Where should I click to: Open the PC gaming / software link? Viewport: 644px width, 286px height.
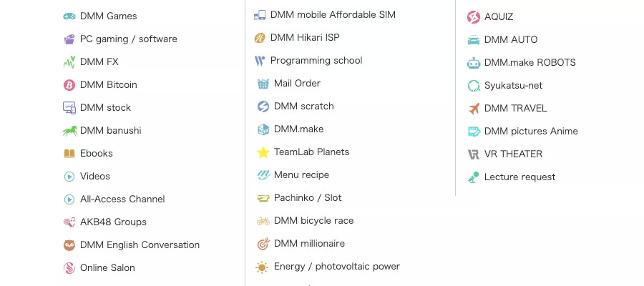(x=128, y=39)
